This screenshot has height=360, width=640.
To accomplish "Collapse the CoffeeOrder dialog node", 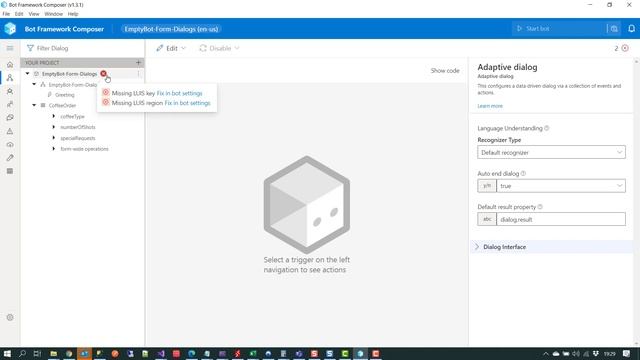I will pos(34,105).
